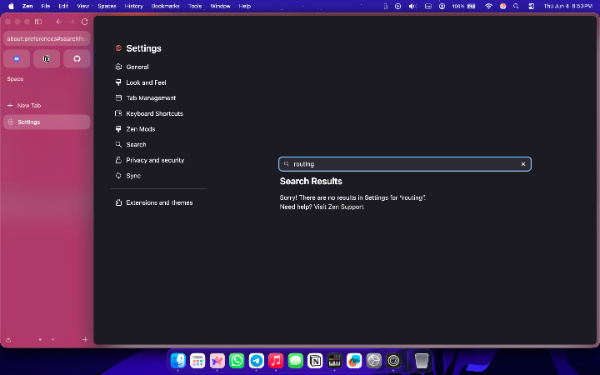Screen dimensions: 600x375
Task: Go forward with the right arrow
Action: click(x=72, y=22)
